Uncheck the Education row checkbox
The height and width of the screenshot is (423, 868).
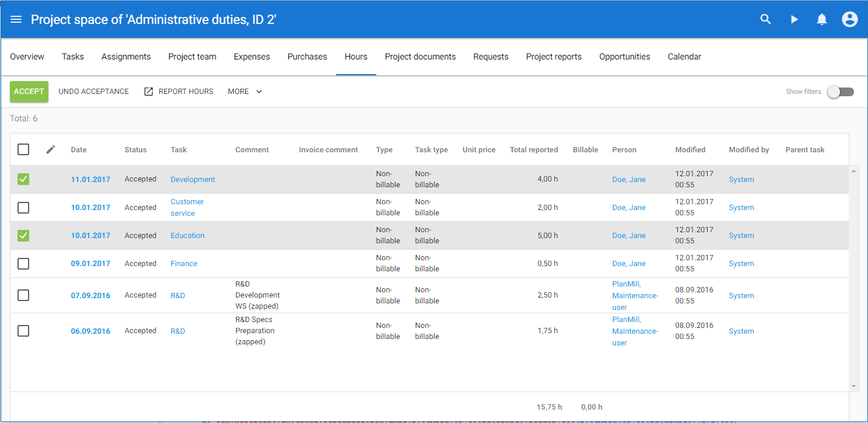[x=23, y=235]
